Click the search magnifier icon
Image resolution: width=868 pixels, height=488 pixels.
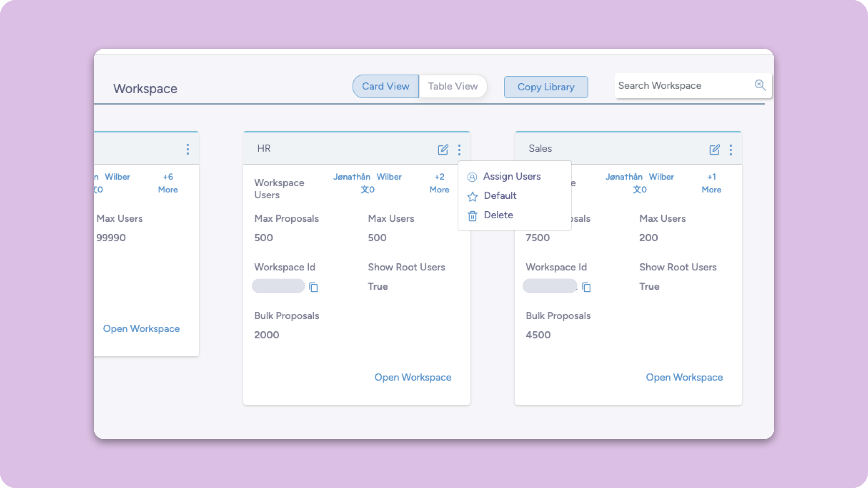click(x=760, y=85)
